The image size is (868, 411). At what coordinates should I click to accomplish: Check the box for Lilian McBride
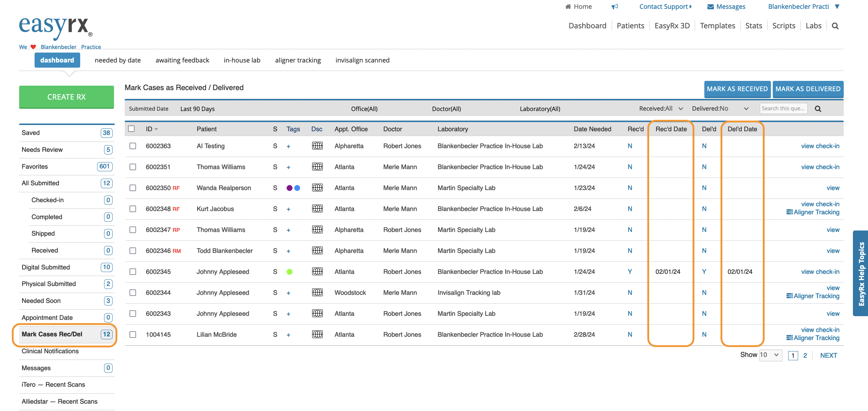(x=133, y=335)
